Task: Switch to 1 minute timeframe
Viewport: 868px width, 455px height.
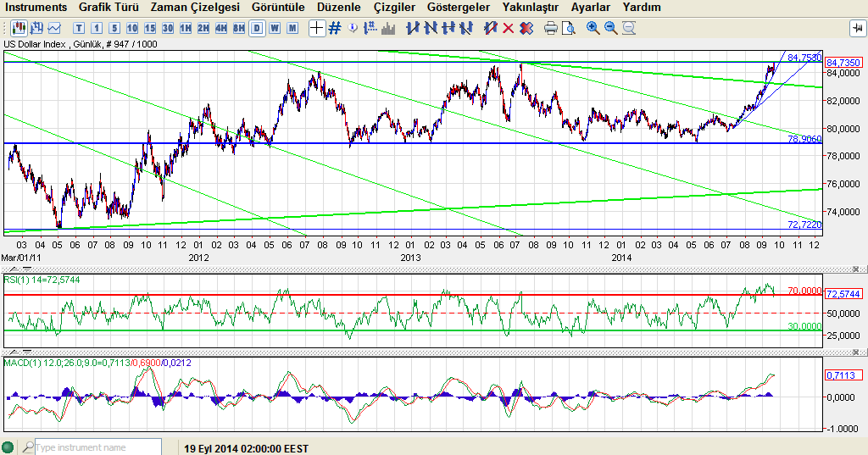Action: coord(97,28)
